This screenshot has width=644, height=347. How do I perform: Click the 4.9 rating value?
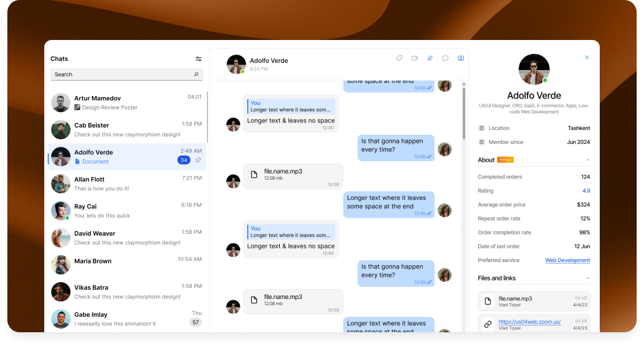tap(586, 191)
